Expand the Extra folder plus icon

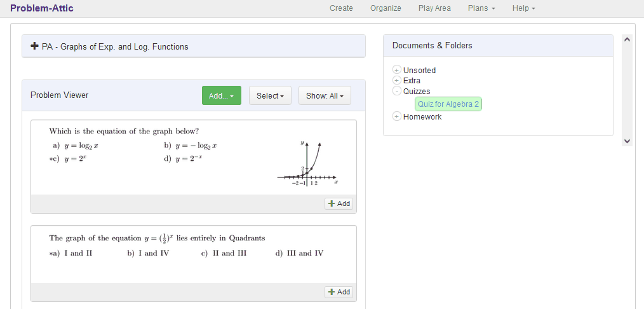coord(397,81)
